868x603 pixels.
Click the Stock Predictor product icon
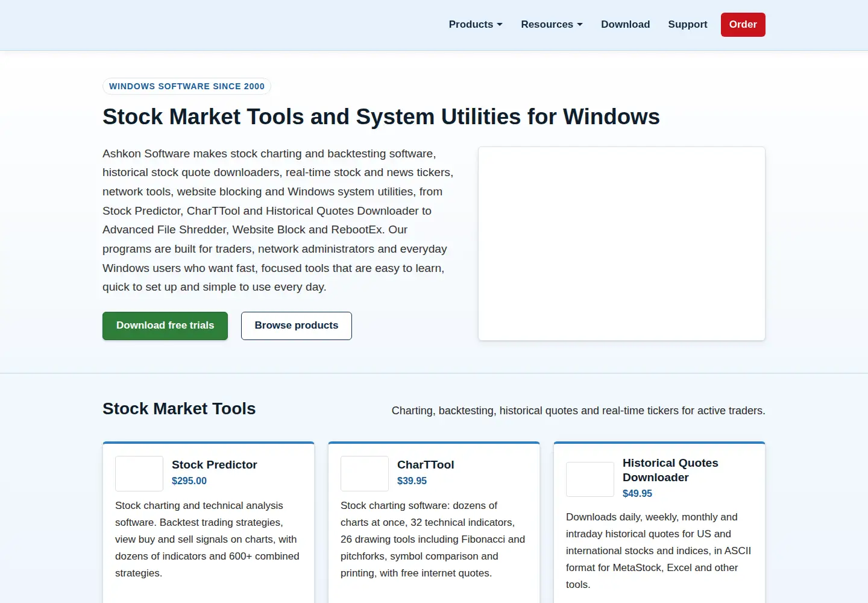pos(139,473)
